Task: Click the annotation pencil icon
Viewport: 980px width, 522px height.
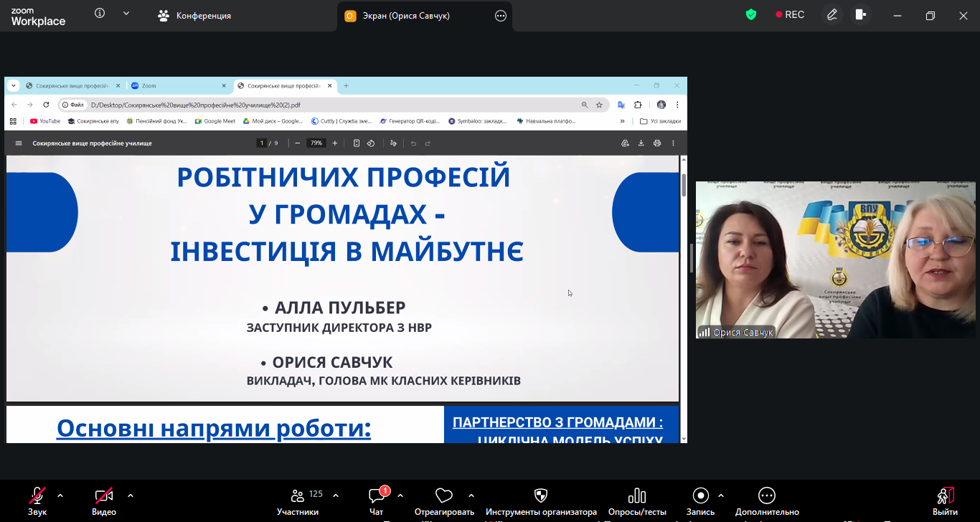Action: pos(831,14)
